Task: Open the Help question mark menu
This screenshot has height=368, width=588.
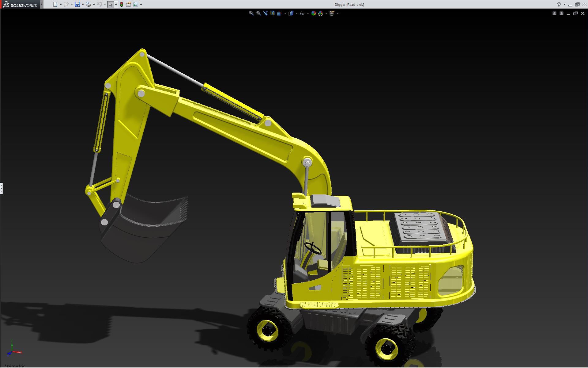Action: 559,4
